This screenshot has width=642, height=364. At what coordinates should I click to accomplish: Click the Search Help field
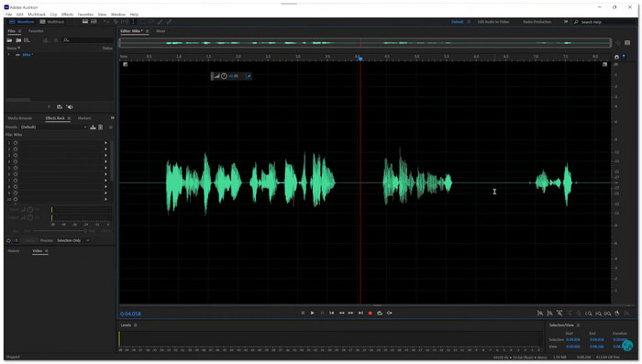pos(605,22)
